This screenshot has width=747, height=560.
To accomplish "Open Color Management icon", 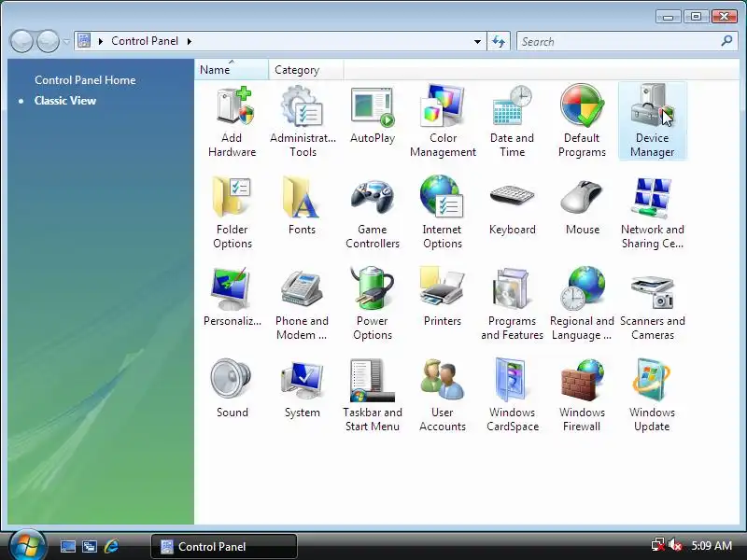I will pos(443,121).
